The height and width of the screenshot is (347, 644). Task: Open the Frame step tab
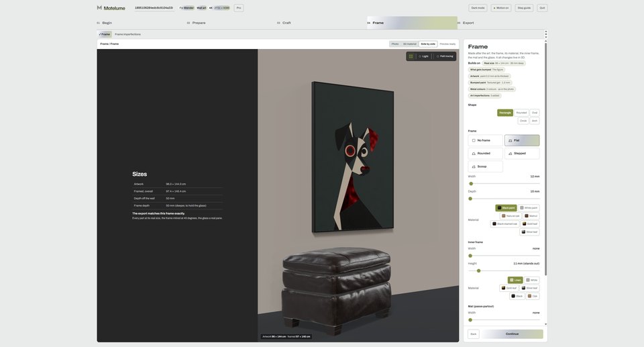pyautogui.click(x=412, y=23)
